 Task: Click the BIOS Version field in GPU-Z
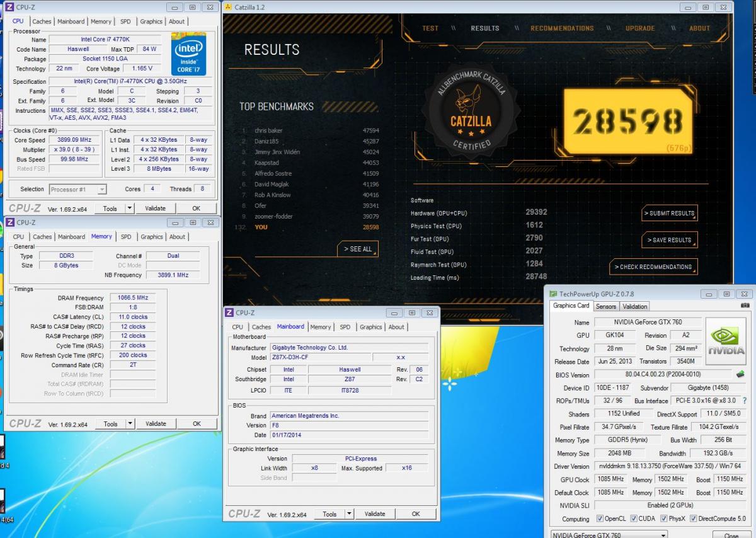[x=663, y=374]
